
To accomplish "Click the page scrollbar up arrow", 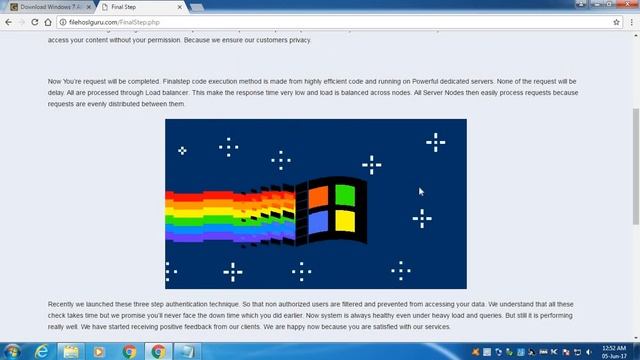I will coord(636,36).
